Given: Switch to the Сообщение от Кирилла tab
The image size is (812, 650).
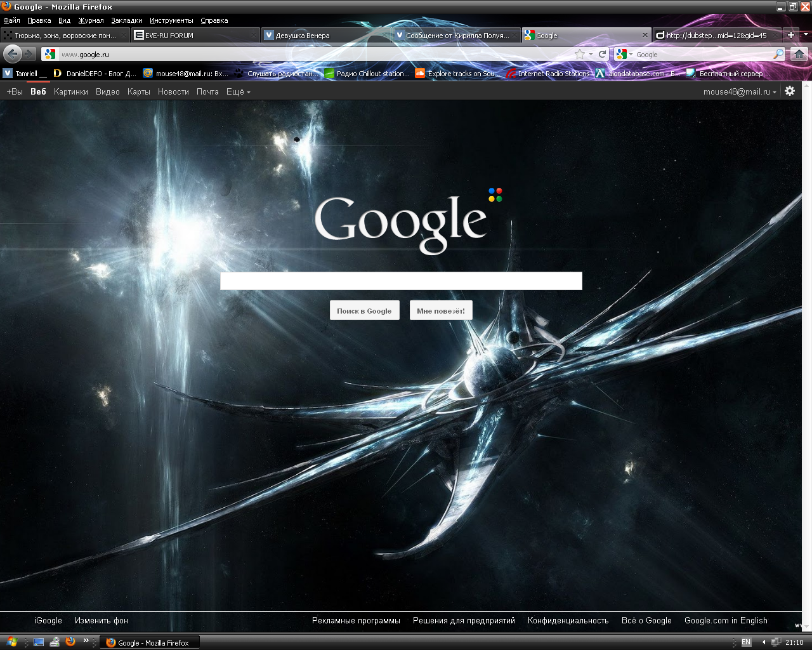Looking at the screenshot, I should (456, 36).
